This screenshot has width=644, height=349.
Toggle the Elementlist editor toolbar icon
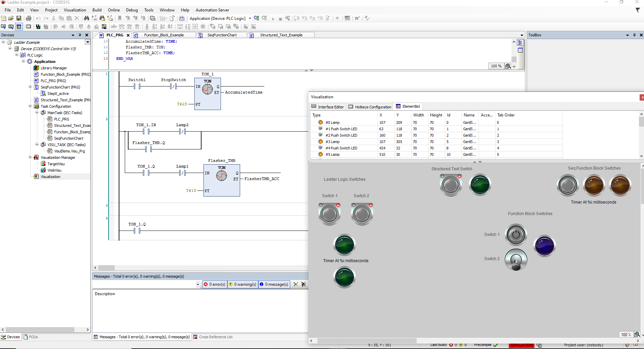[19, 27]
